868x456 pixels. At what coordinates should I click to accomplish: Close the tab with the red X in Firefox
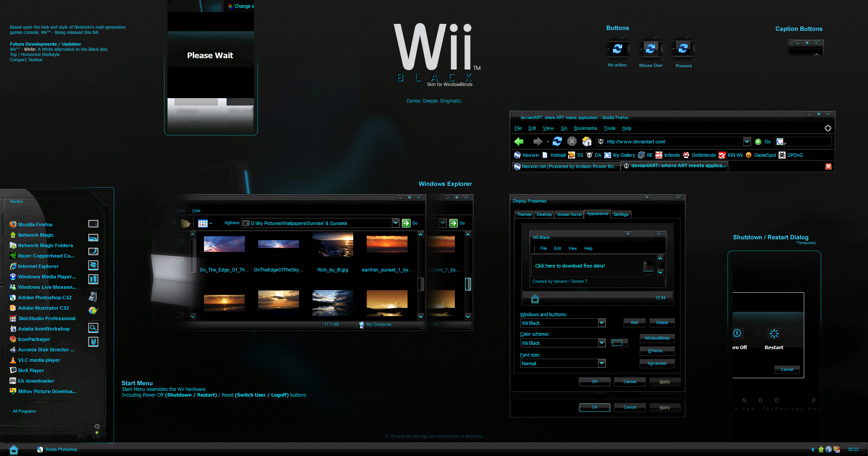point(828,166)
